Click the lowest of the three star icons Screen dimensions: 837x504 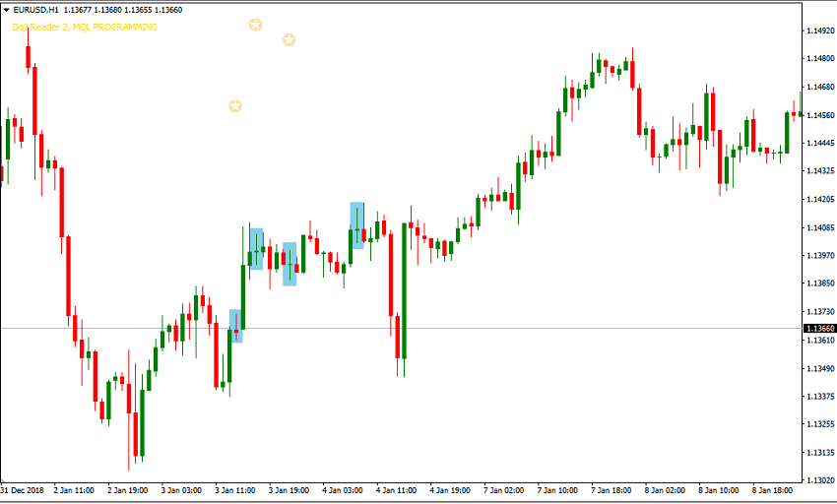click(x=234, y=105)
